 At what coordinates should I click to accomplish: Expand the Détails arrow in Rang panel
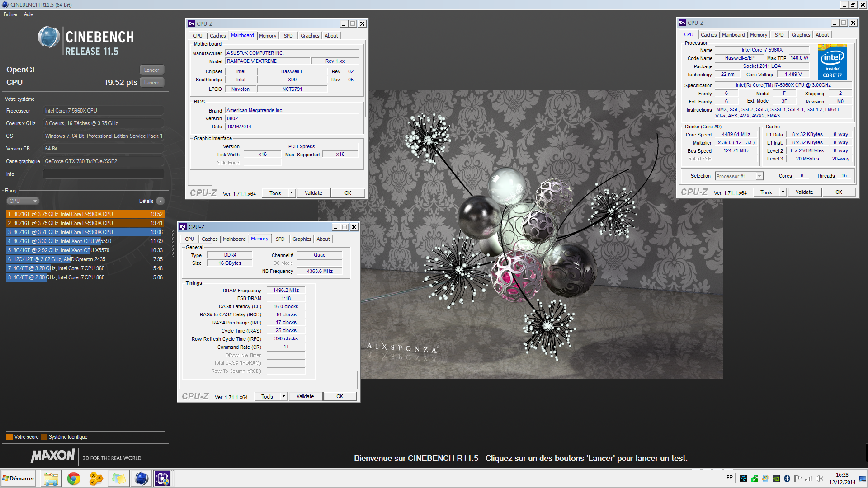pyautogui.click(x=160, y=201)
